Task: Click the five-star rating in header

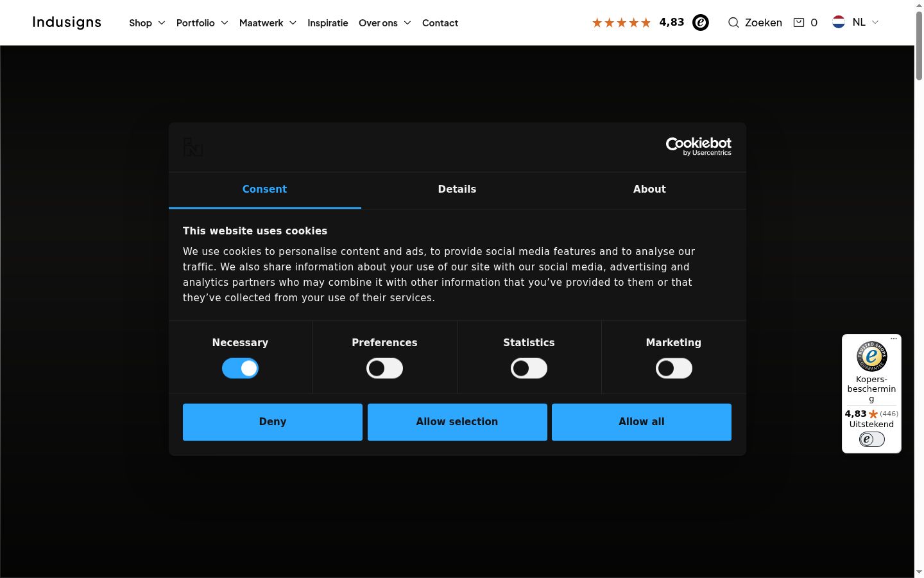Action: (x=621, y=22)
